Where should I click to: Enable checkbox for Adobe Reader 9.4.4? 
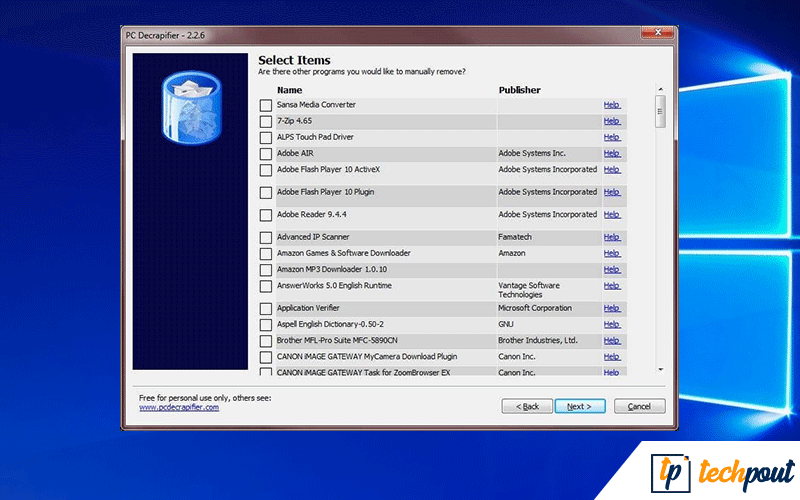[265, 215]
